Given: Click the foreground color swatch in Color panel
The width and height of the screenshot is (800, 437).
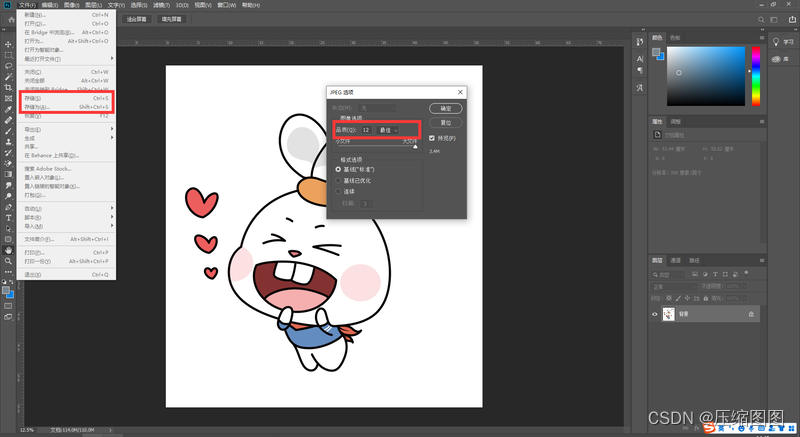Looking at the screenshot, I should (x=656, y=53).
